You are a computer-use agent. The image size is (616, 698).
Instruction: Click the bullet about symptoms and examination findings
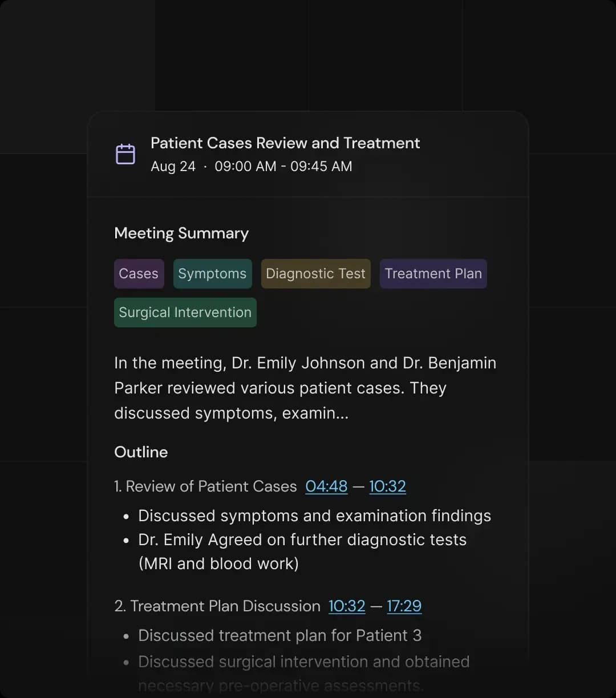click(314, 516)
